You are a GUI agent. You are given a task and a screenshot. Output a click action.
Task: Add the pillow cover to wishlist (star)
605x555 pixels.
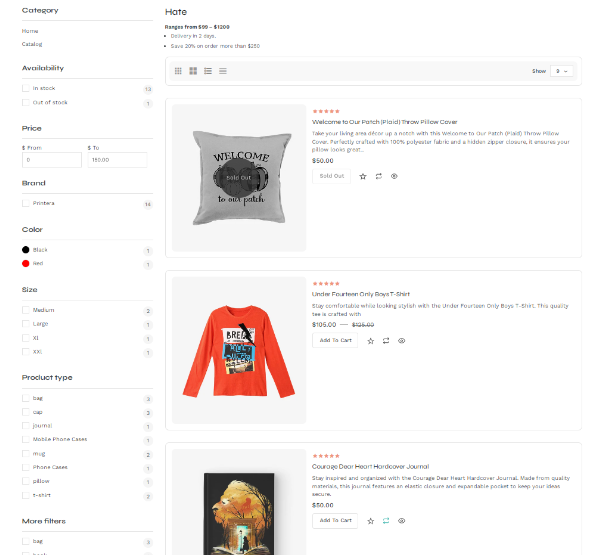[x=363, y=176]
